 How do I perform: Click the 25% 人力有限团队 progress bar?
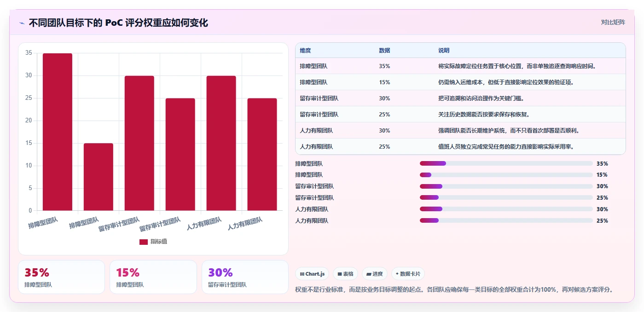(506, 221)
